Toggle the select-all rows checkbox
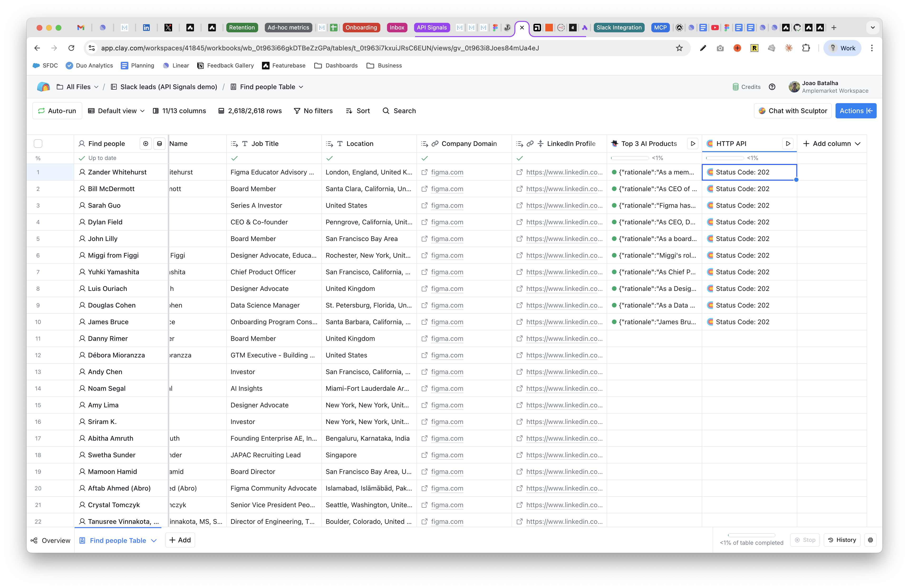 point(38,144)
